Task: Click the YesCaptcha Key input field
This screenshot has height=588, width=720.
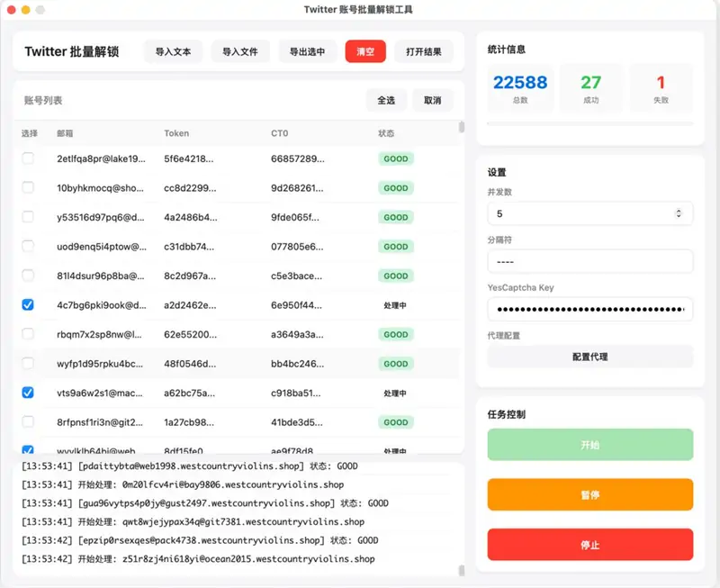Action: (x=589, y=310)
